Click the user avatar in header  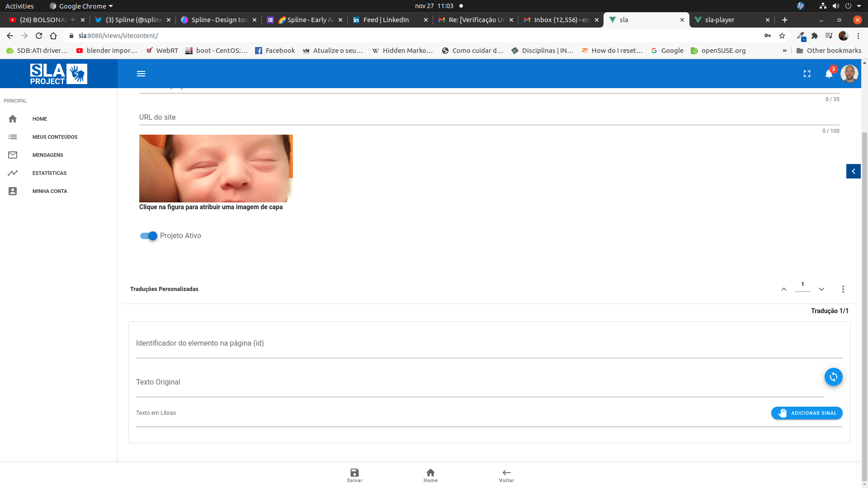[849, 74]
